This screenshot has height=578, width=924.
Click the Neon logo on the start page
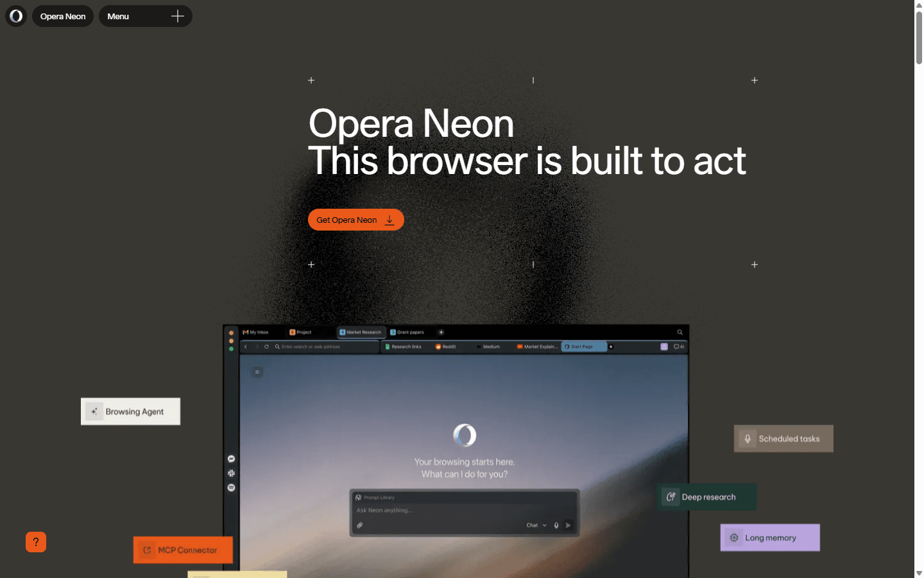(x=465, y=435)
